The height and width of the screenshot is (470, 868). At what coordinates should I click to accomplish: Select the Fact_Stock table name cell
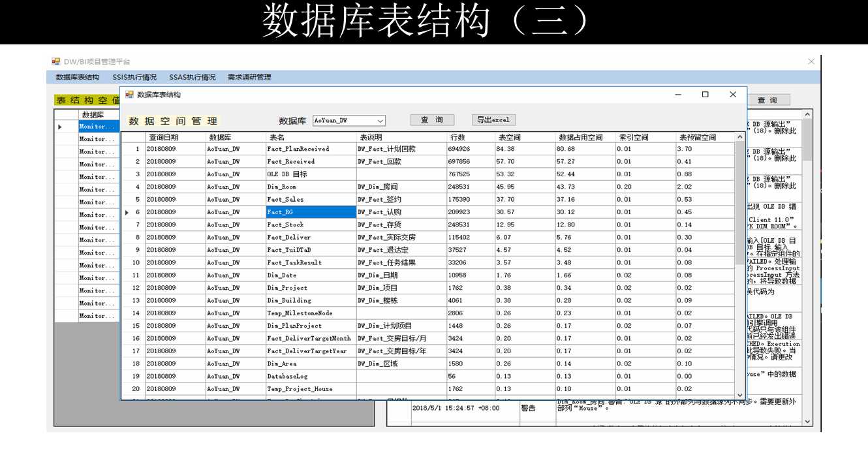pyautogui.click(x=311, y=225)
